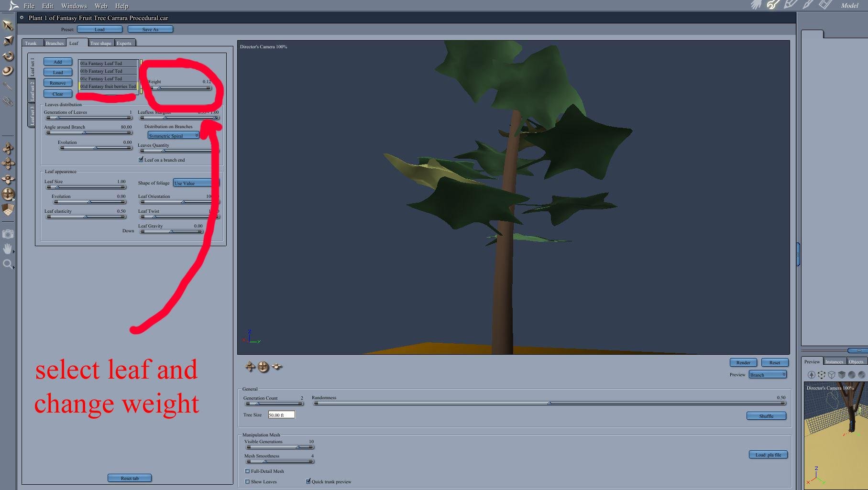Switch to the Branches tab
The width and height of the screenshot is (868, 490).
pyautogui.click(x=55, y=43)
